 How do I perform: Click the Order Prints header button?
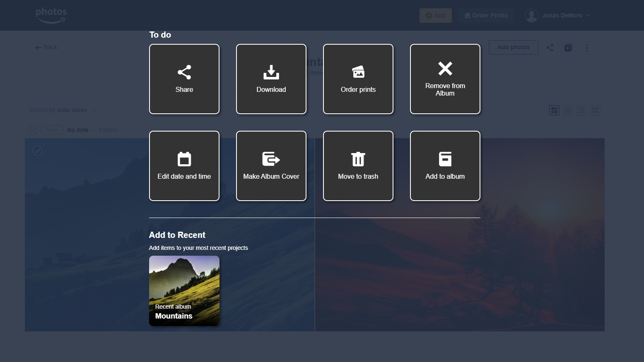486,15
